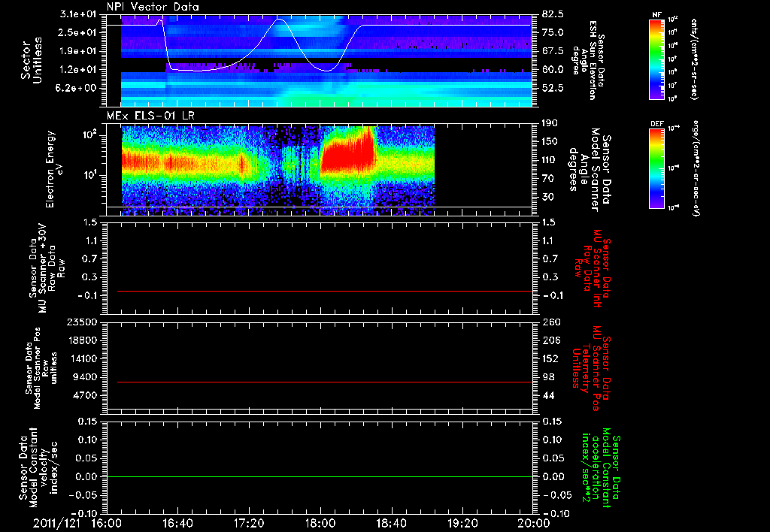This screenshot has width=770, height=532.
Task: Click the 16:40 time axis label
Action: (177, 524)
